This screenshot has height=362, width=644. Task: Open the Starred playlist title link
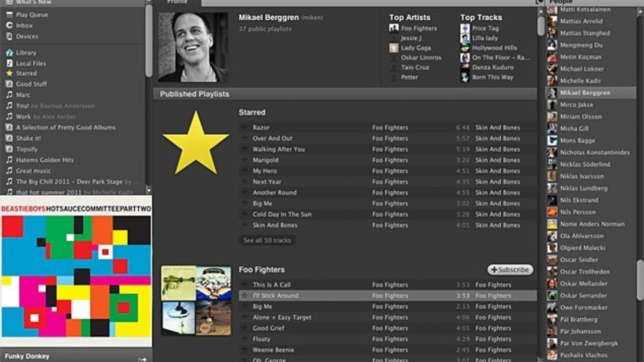252,112
